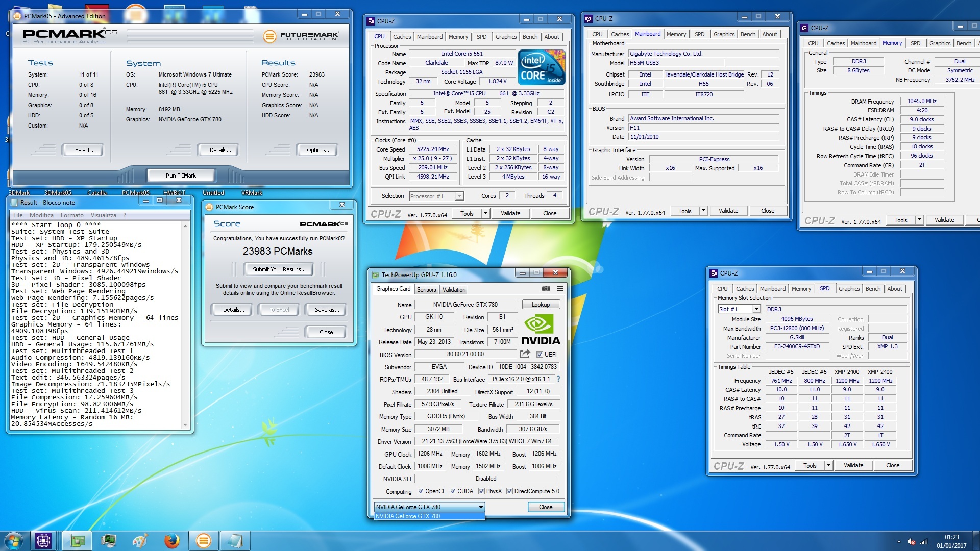The image size is (980, 551).
Task: Click the Catzilla desktop shortcut
Action: (97, 192)
